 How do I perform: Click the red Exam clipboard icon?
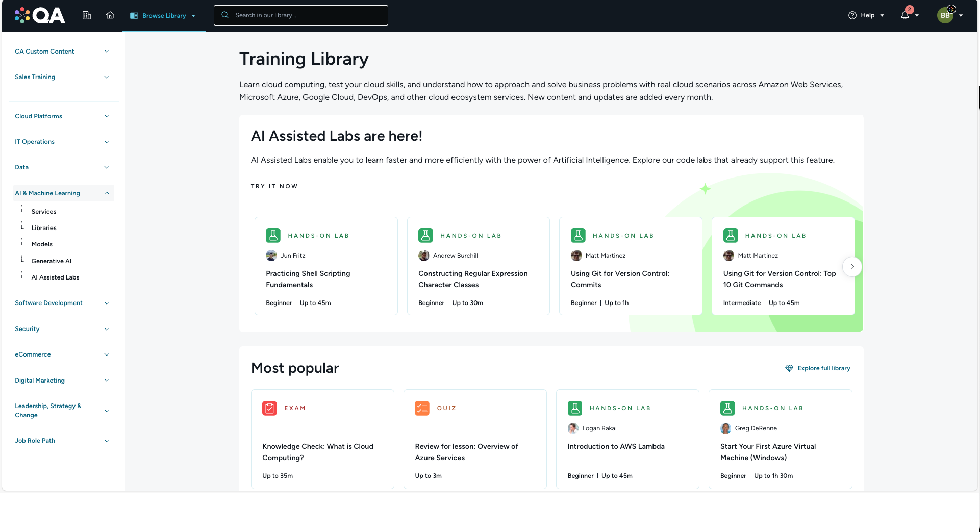[269, 408]
